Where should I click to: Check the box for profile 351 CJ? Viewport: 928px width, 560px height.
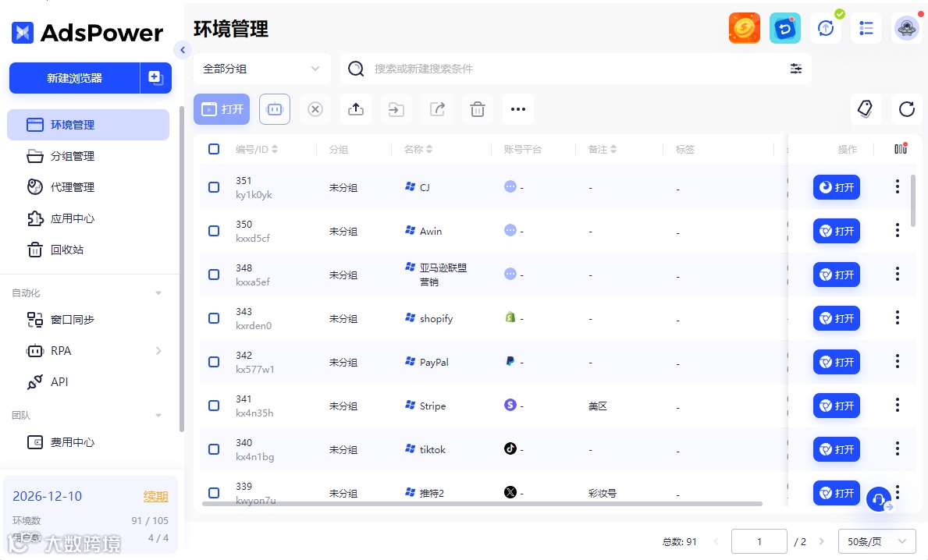click(214, 187)
